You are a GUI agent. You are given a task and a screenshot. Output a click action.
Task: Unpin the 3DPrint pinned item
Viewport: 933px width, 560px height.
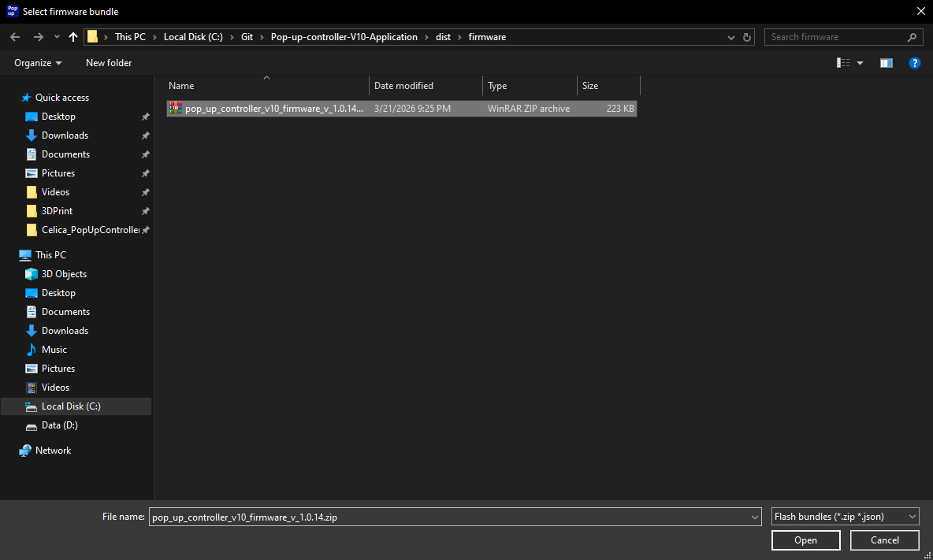(144, 210)
